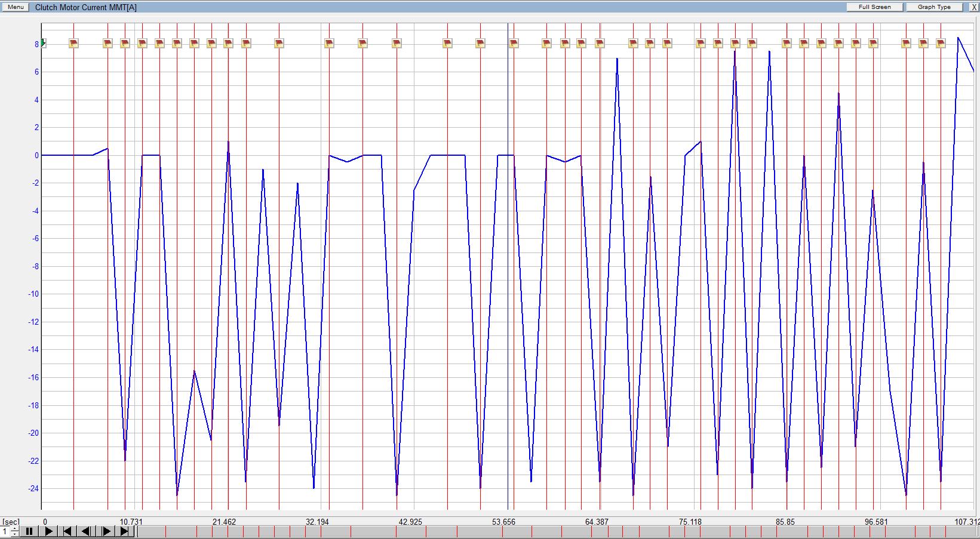The image size is (980, 539).
Task: Click the timeline scrub bar below the 53.656 label
Action: point(503,532)
